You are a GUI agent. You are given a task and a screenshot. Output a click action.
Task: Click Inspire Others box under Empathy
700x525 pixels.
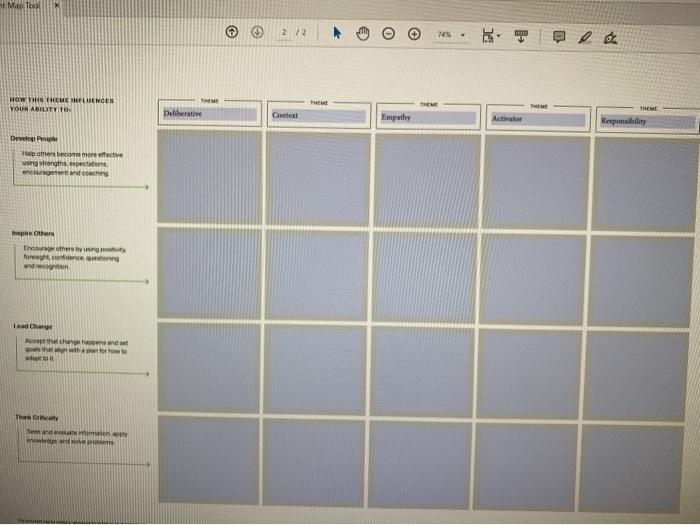pyautogui.click(x=425, y=277)
